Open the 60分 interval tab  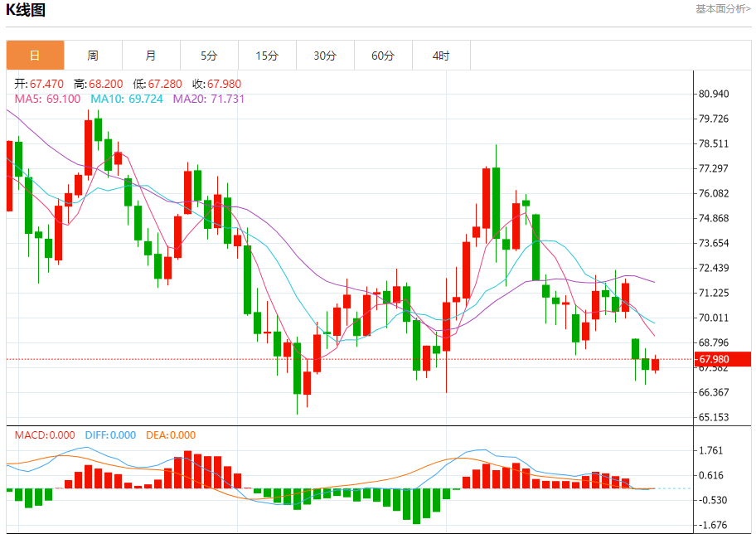383,56
